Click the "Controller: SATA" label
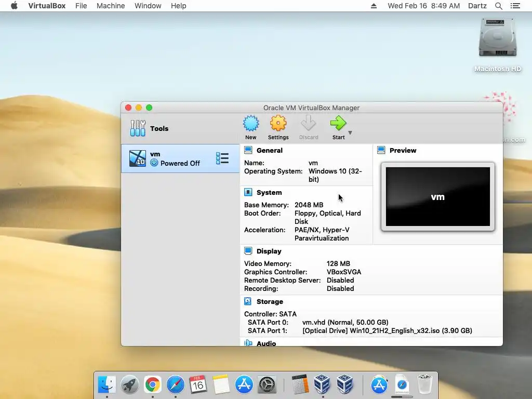Screen dimensions: 532x399 [270, 314]
